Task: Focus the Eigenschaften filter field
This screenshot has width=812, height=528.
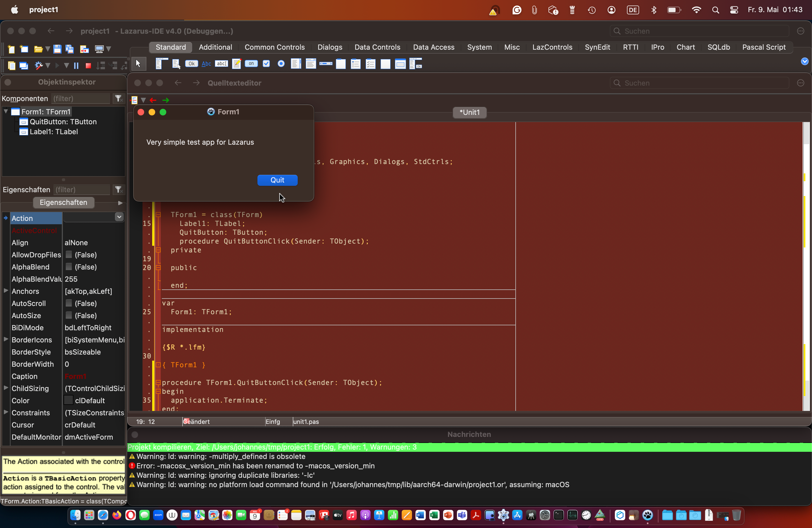Action: 82,190
